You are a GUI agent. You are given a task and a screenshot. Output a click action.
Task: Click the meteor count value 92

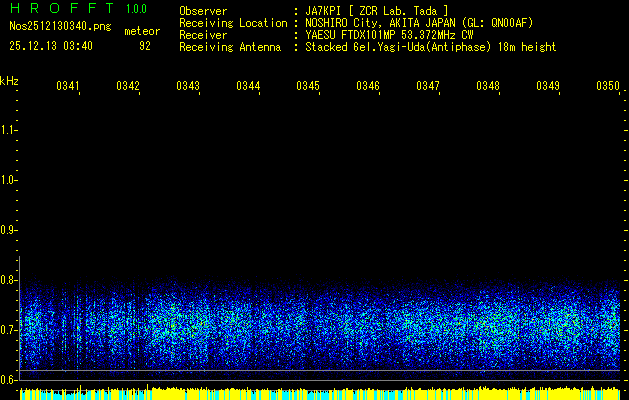point(145,46)
